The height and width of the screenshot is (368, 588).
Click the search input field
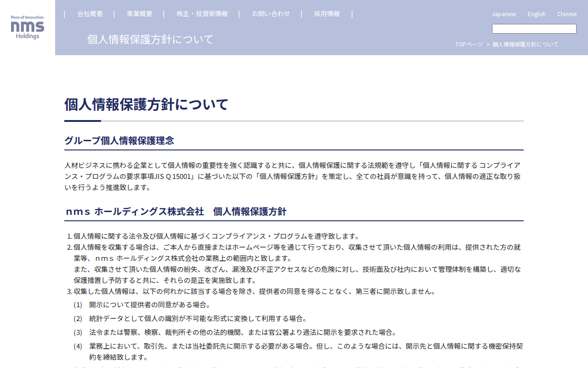click(x=534, y=29)
